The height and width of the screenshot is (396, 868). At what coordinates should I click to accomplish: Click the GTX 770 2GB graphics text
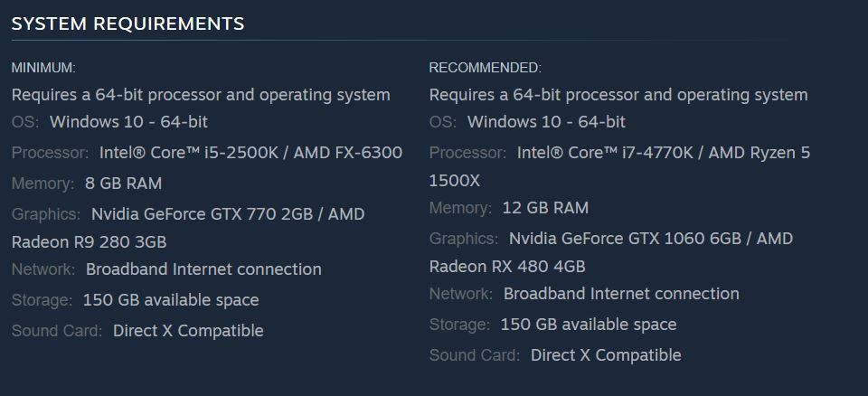click(228, 213)
